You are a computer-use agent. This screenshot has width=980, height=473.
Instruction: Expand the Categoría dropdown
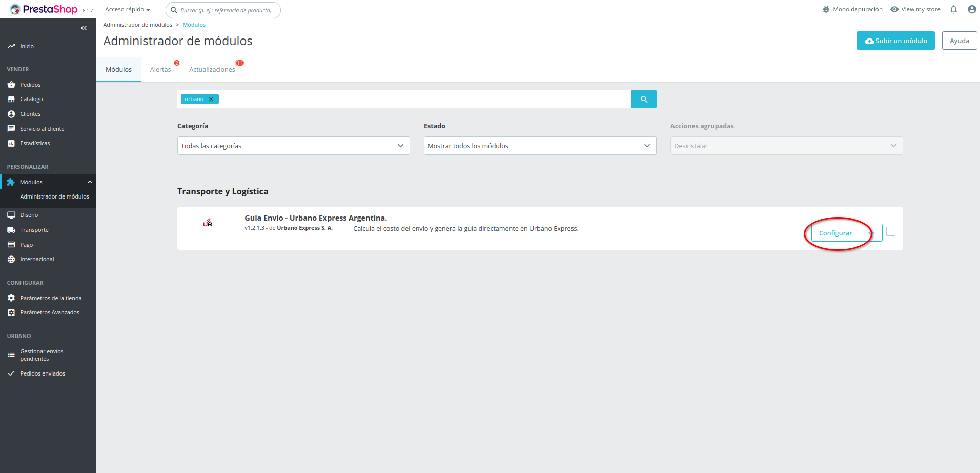pos(293,146)
